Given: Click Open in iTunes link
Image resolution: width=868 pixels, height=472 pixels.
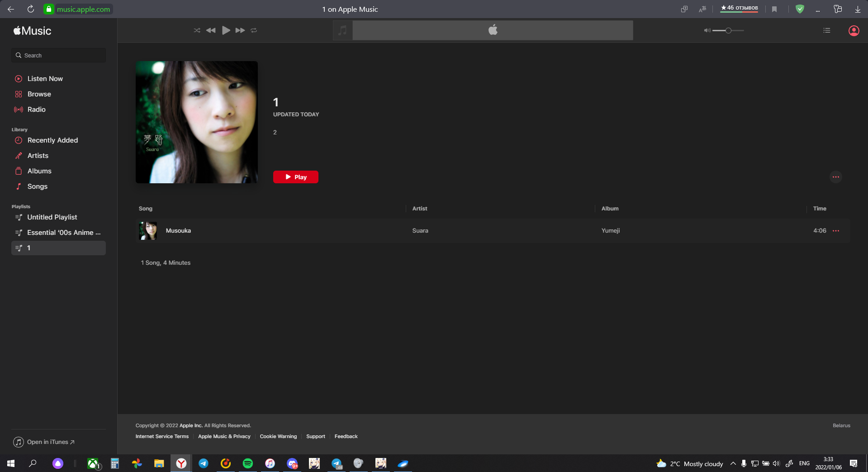Looking at the screenshot, I should (x=50, y=442).
